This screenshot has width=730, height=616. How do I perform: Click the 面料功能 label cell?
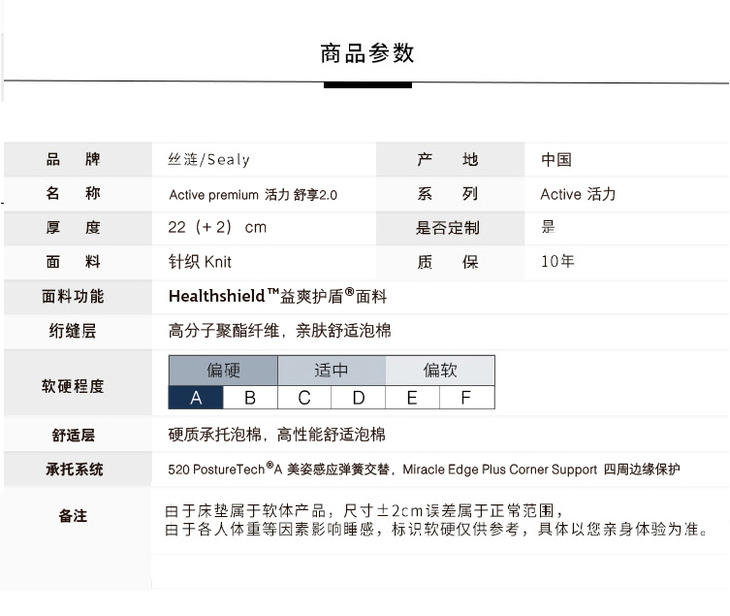(78, 297)
